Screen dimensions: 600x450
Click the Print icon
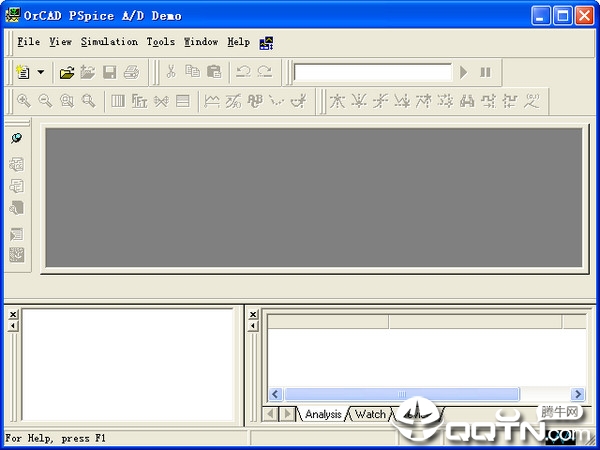click(131, 72)
